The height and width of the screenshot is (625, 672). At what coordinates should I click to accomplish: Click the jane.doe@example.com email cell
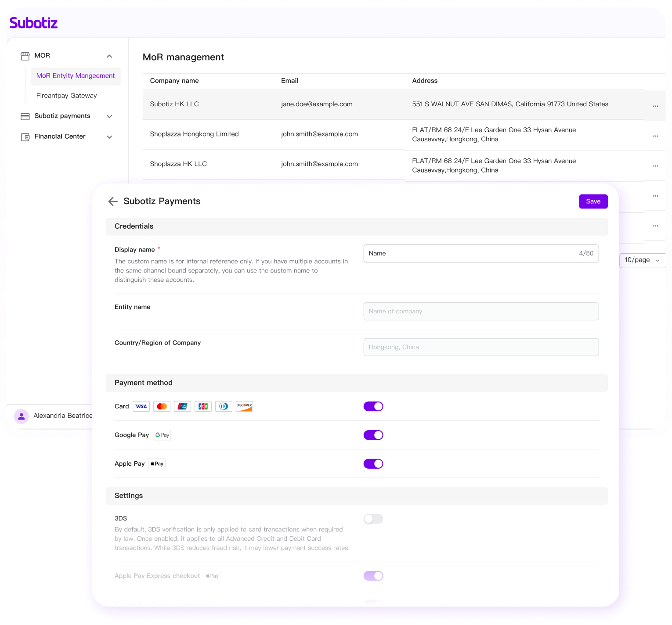point(317,104)
